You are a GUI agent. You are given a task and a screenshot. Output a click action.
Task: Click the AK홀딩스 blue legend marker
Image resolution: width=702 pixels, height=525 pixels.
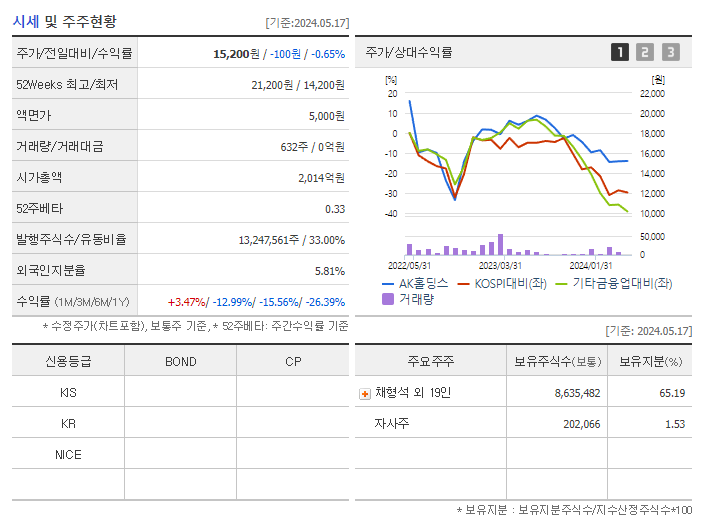click(x=388, y=284)
